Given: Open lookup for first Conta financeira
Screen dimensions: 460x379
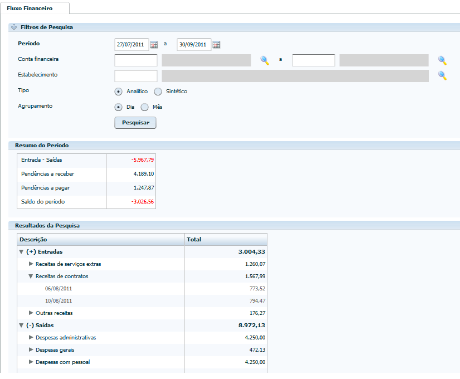Looking at the screenshot, I should click(x=265, y=60).
